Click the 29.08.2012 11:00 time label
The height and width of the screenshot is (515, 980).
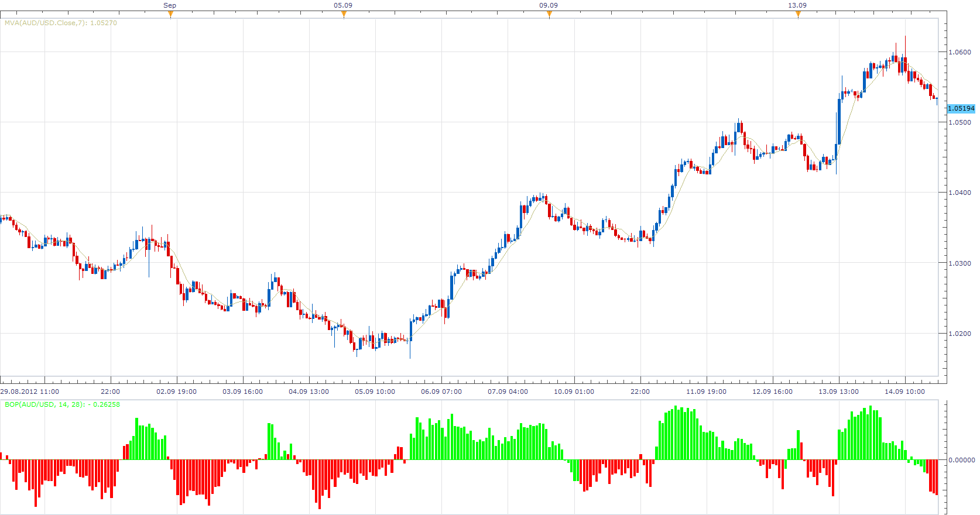(x=30, y=392)
